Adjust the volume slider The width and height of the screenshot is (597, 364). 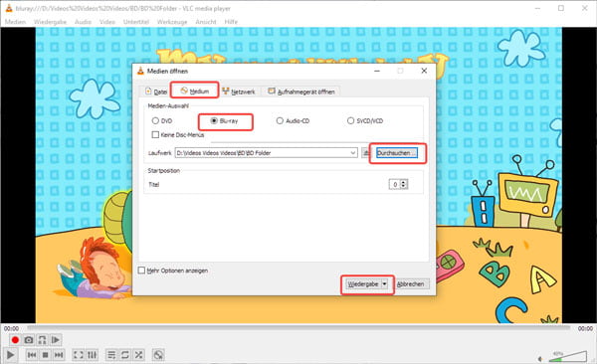pyautogui.click(x=567, y=356)
